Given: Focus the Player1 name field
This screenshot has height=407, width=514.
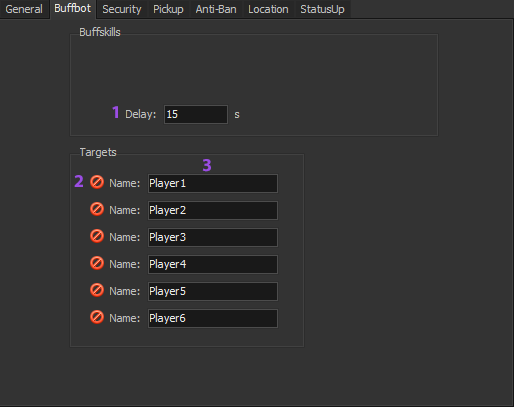Looking at the screenshot, I should (x=213, y=183).
